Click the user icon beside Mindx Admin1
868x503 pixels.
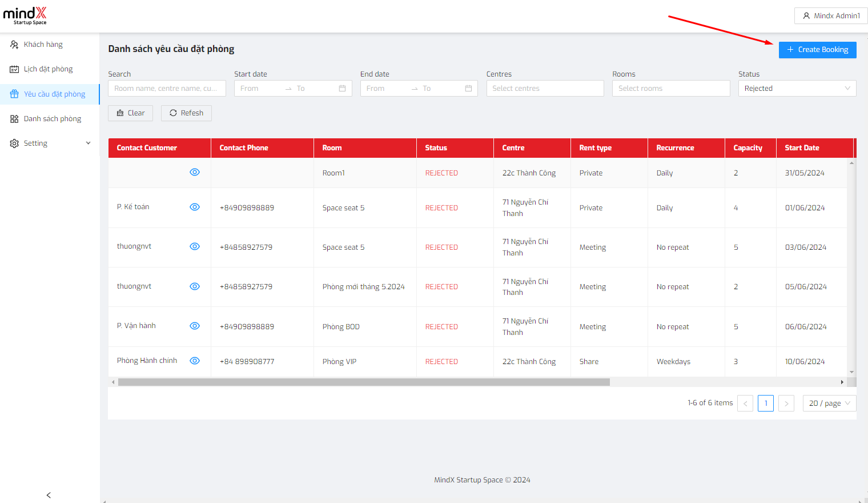pos(806,16)
